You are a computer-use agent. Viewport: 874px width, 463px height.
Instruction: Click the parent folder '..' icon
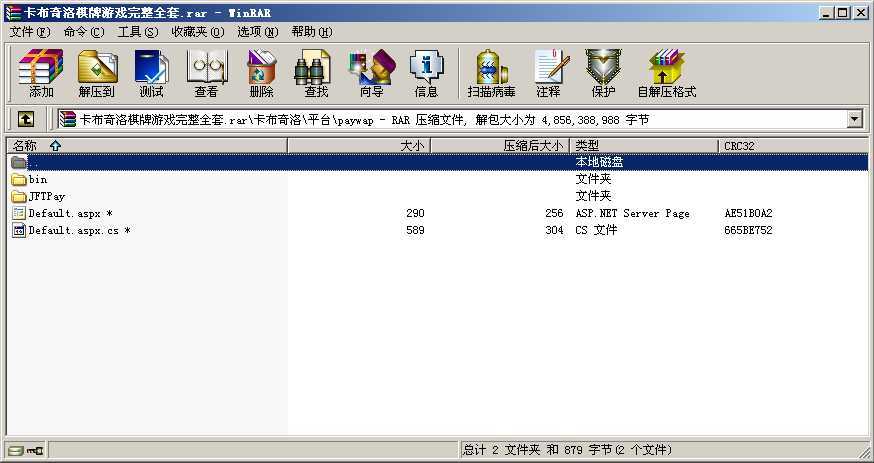19,162
